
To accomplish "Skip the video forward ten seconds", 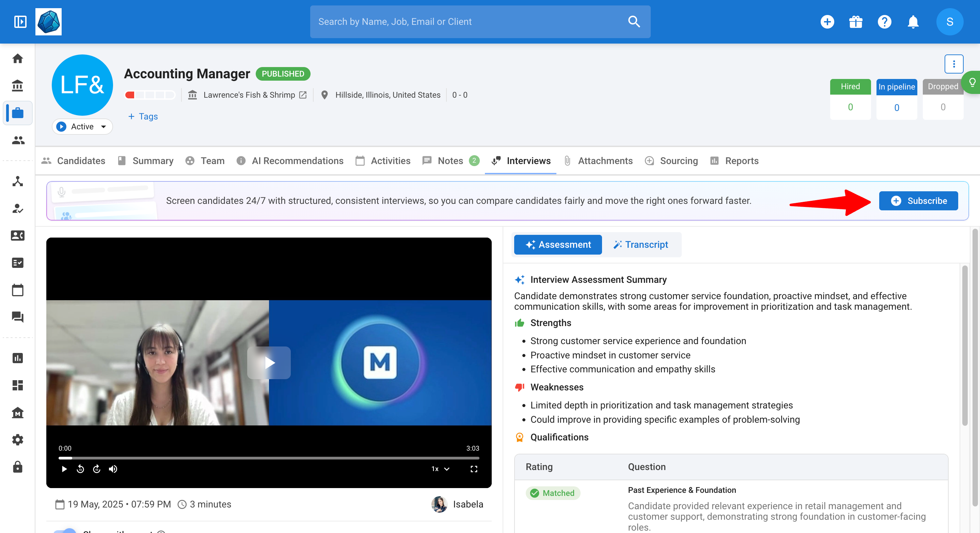I will click(x=97, y=469).
